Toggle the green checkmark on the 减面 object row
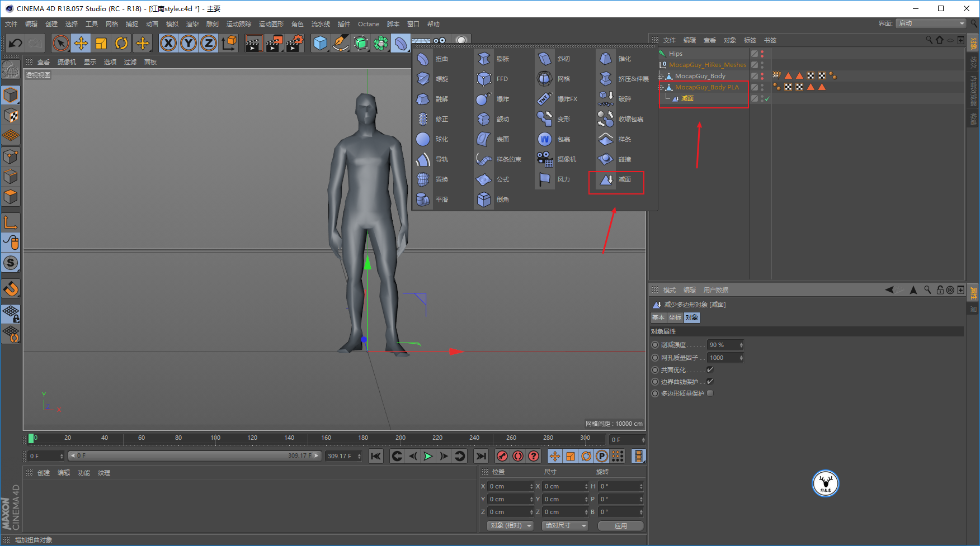Screen dimensions: 980x546 tap(767, 99)
